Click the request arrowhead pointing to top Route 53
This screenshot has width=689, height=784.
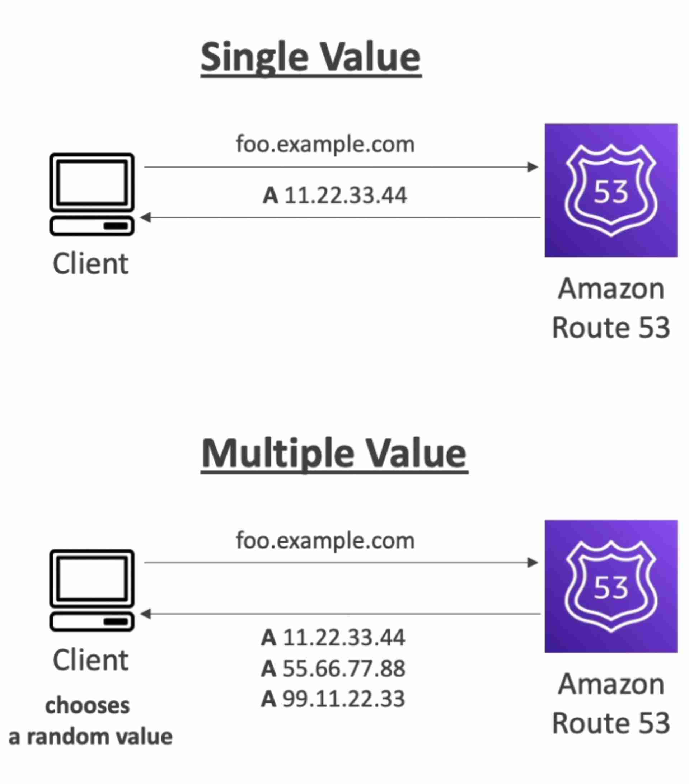533,167
